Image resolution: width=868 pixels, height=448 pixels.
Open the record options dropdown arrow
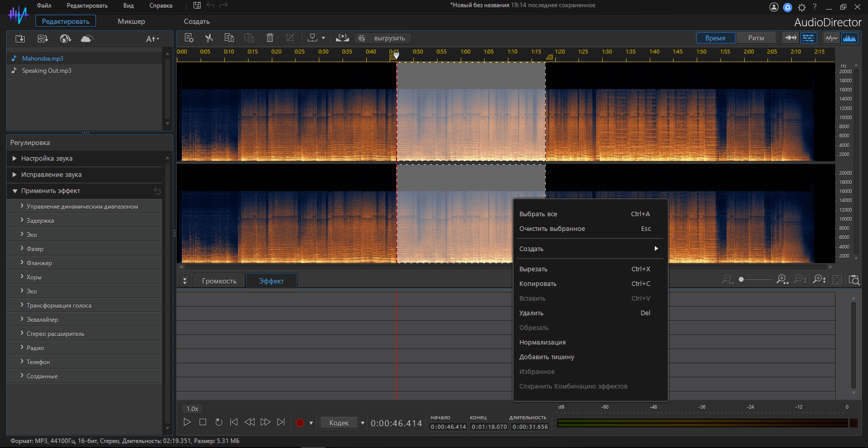point(311,423)
